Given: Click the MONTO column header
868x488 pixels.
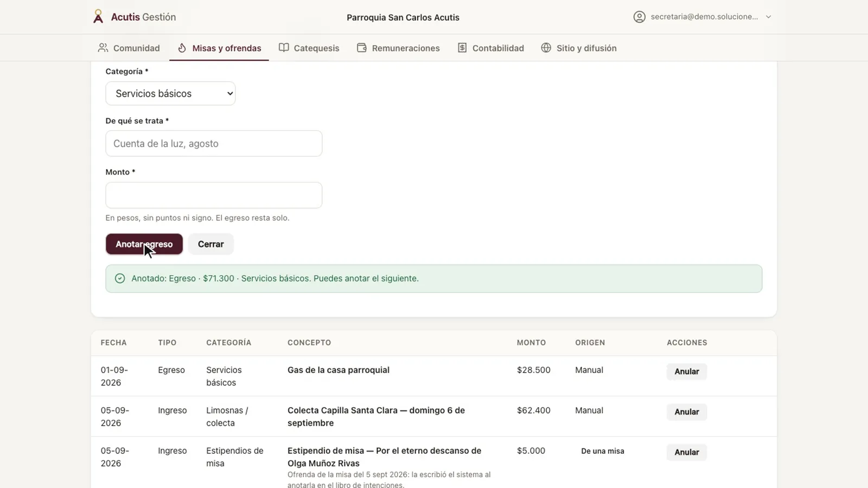Looking at the screenshot, I should pyautogui.click(x=531, y=343).
